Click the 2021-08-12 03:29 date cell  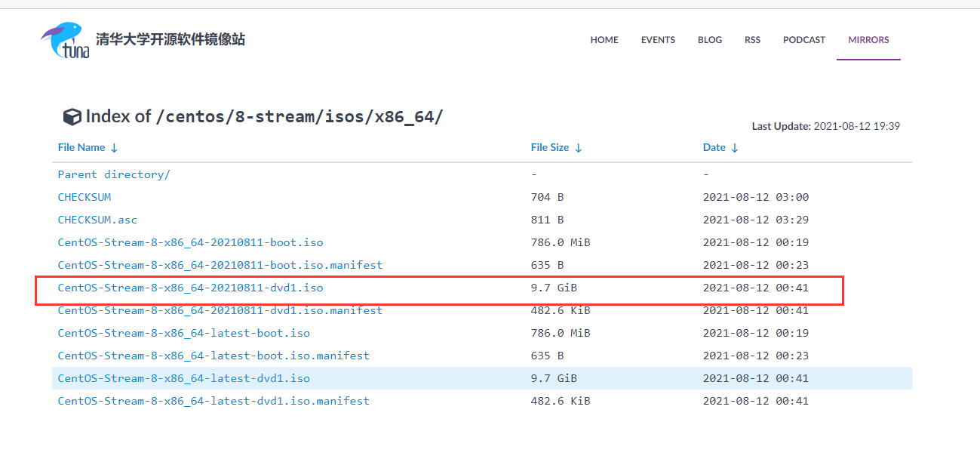pyautogui.click(x=755, y=220)
